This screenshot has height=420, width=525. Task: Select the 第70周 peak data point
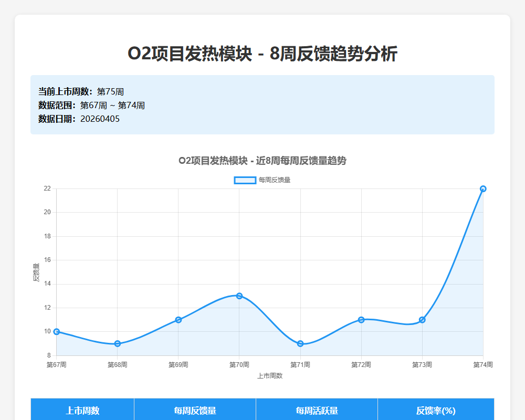(x=239, y=296)
